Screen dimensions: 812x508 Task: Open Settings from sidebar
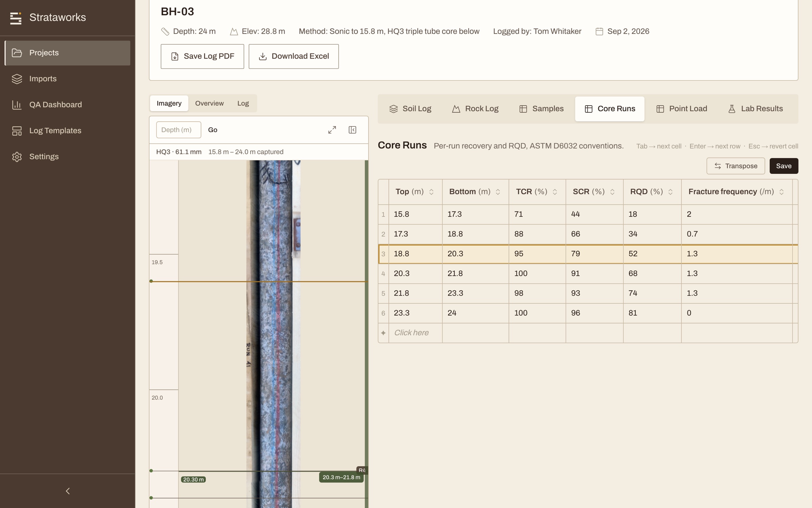coord(68,157)
